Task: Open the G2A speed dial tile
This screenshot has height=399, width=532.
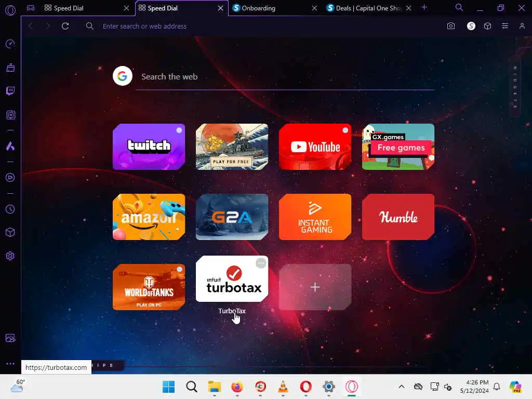Action: click(x=232, y=217)
